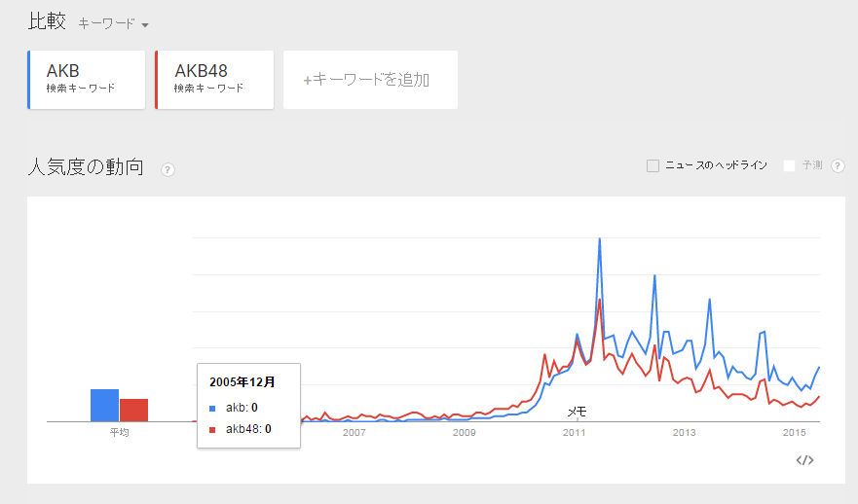The width and height of the screenshot is (858, 504).
Task: Click the help icon next to 予測
Action: (835, 165)
